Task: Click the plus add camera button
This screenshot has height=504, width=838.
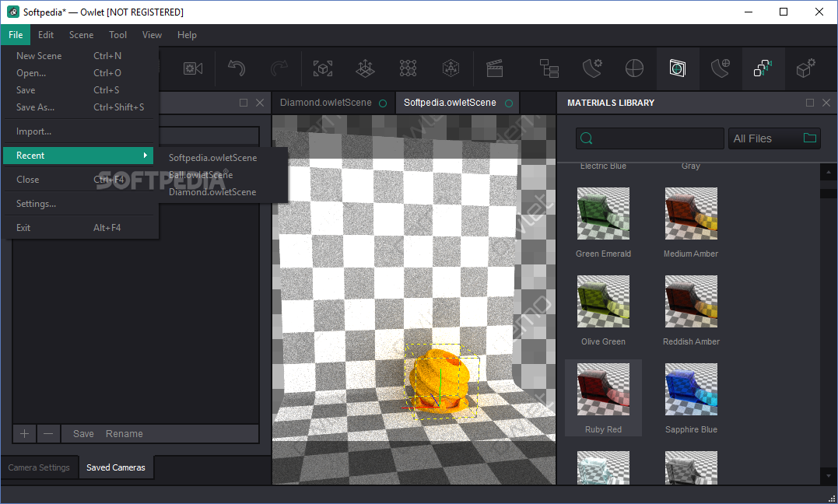Action: 25,433
